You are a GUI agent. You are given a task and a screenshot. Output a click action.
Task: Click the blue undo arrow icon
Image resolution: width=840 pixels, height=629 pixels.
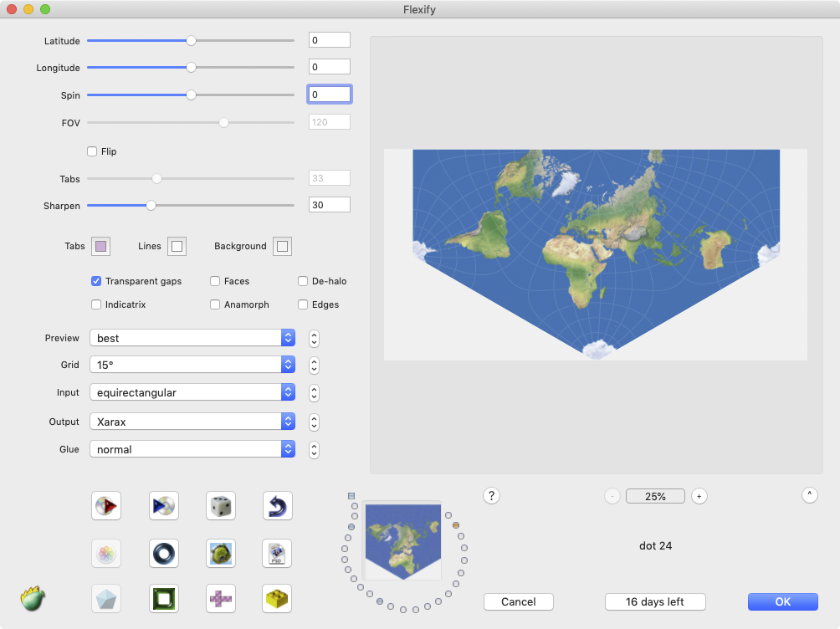[x=277, y=506]
